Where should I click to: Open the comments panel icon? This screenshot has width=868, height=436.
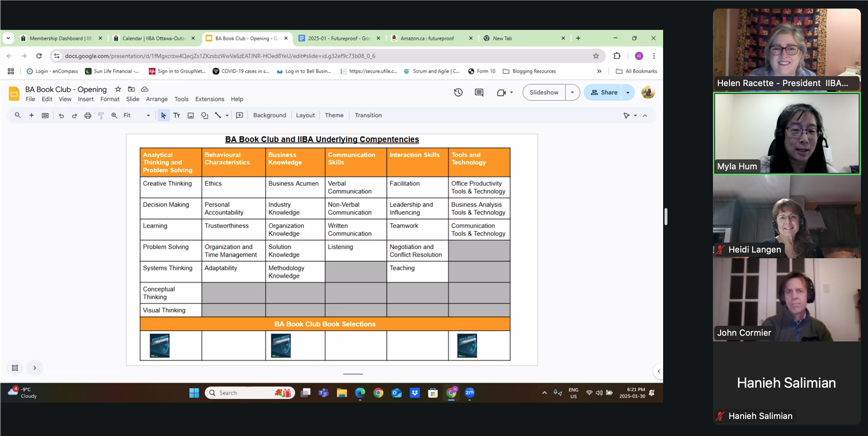(x=479, y=93)
